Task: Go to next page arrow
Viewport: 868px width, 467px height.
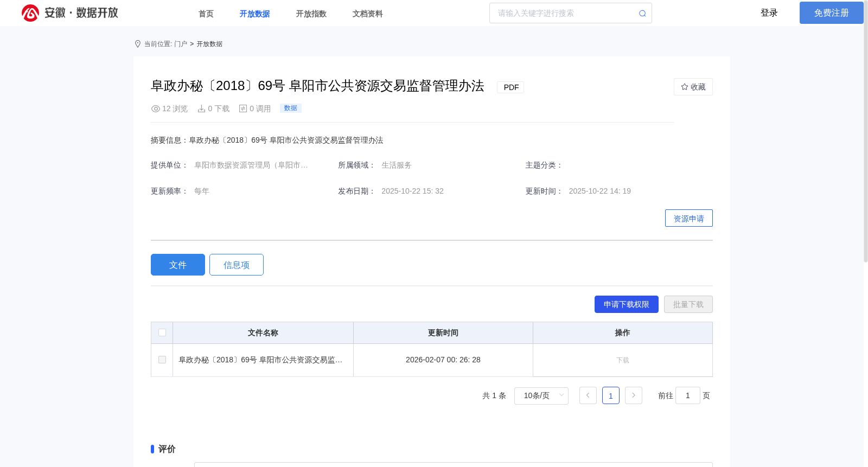Action: click(634, 395)
